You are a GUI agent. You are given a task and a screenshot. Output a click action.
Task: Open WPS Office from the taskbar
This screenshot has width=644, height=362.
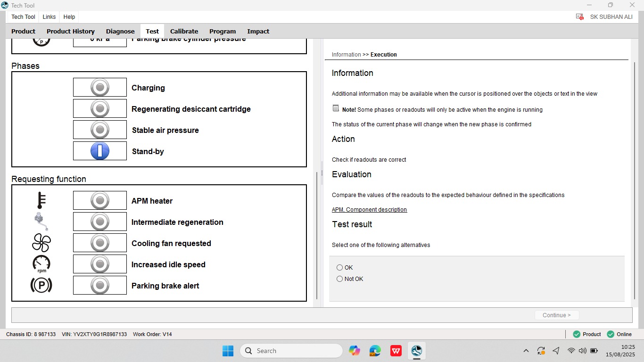[x=396, y=351]
